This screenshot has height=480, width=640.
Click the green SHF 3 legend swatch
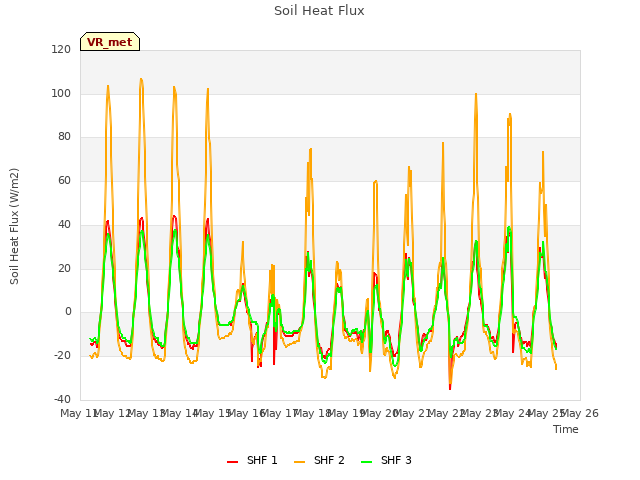pyautogui.click(x=366, y=461)
